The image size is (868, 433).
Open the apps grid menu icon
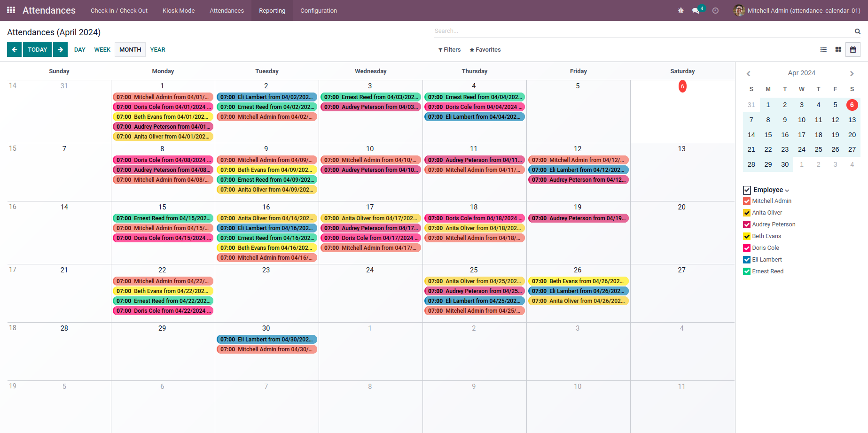point(11,10)
